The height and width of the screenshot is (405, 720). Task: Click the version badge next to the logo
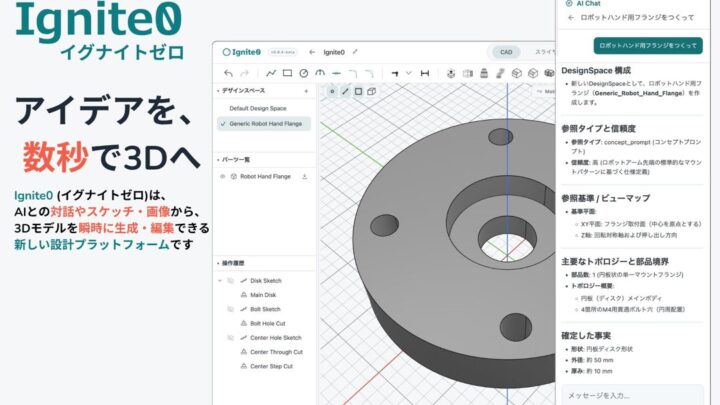tap(282, 52)
